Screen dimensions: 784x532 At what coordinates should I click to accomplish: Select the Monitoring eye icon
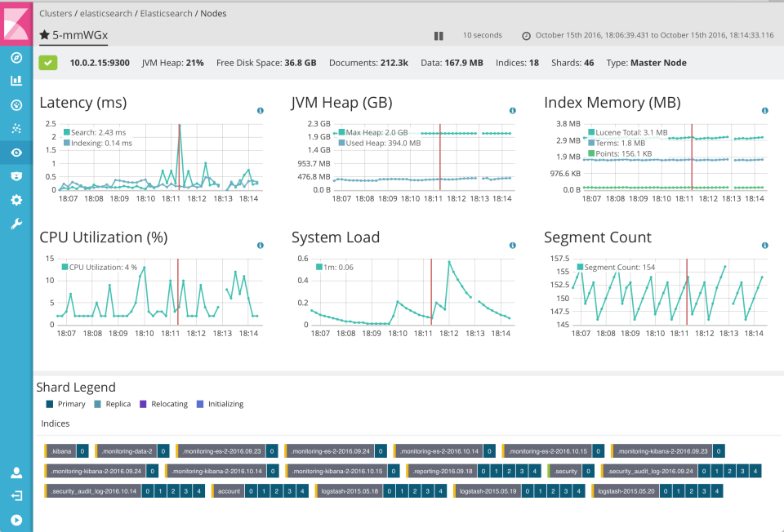16,152
